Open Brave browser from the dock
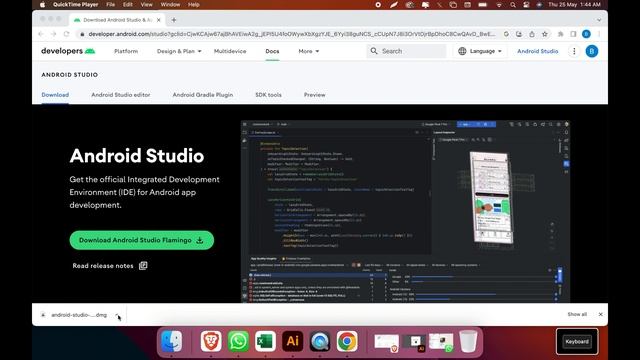This screenshot has height=360, width=640. click(211, 341)
